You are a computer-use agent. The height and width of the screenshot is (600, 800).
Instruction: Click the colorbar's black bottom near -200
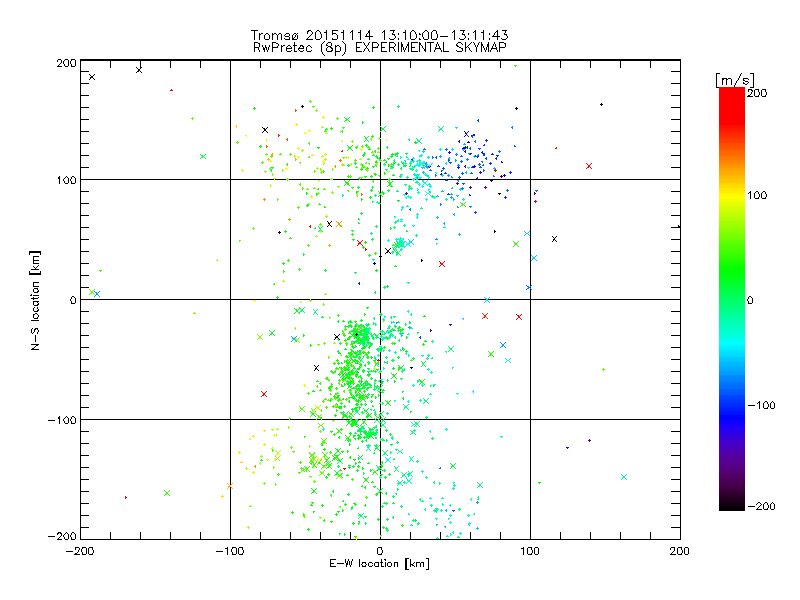coord(732,506)
